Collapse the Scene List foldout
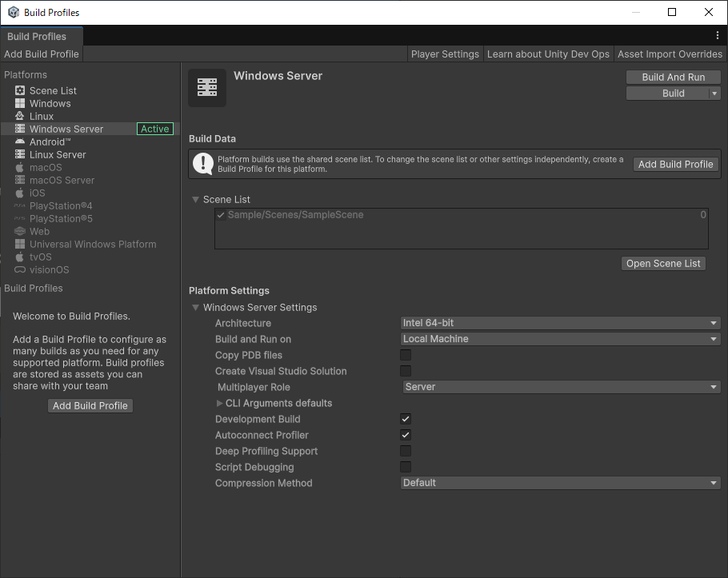The height and width of the screenshot is (578, 728). tap(195, 200)
